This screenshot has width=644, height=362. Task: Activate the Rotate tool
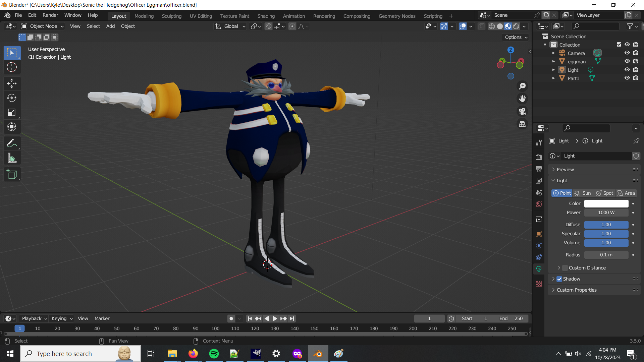tap(12, 98)
